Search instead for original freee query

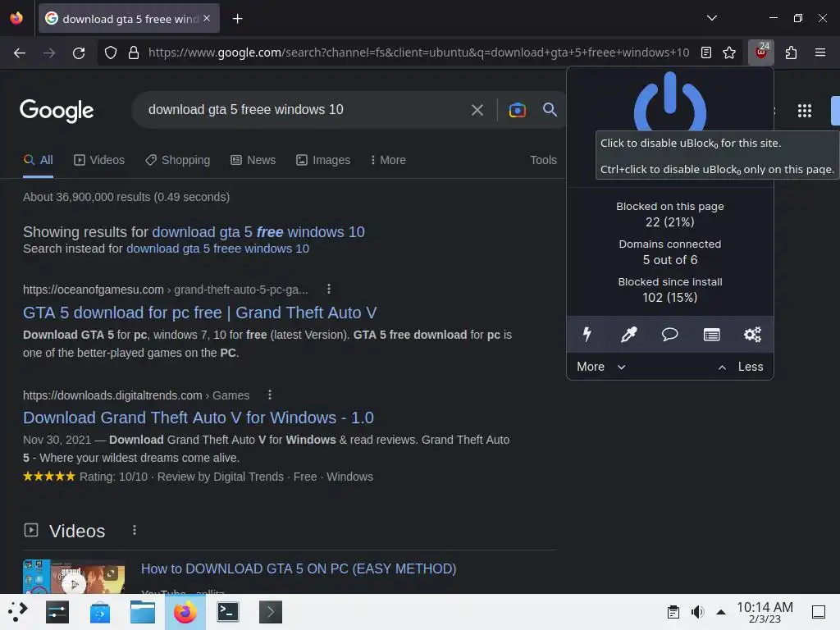pyautogui.click(x=217, y=249)
